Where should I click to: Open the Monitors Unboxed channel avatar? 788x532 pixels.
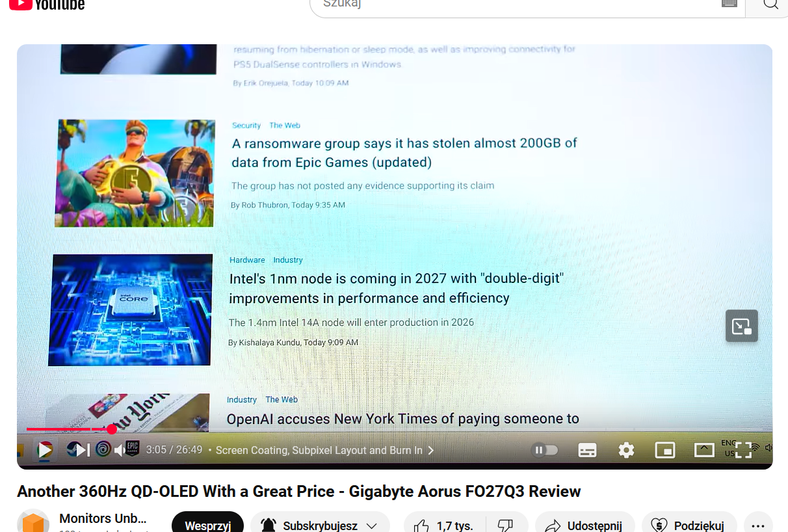(x=33, y=522)
